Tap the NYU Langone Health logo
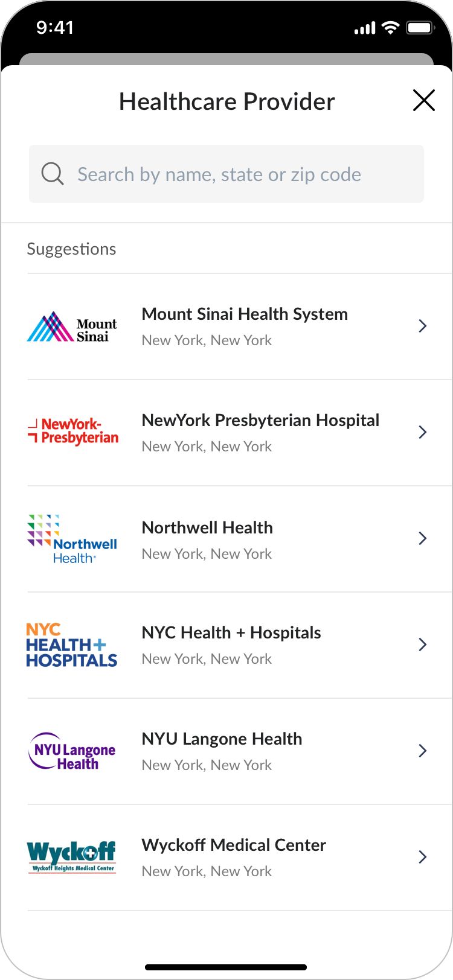Viewport: 453px width, 980px height. (72, 751)
